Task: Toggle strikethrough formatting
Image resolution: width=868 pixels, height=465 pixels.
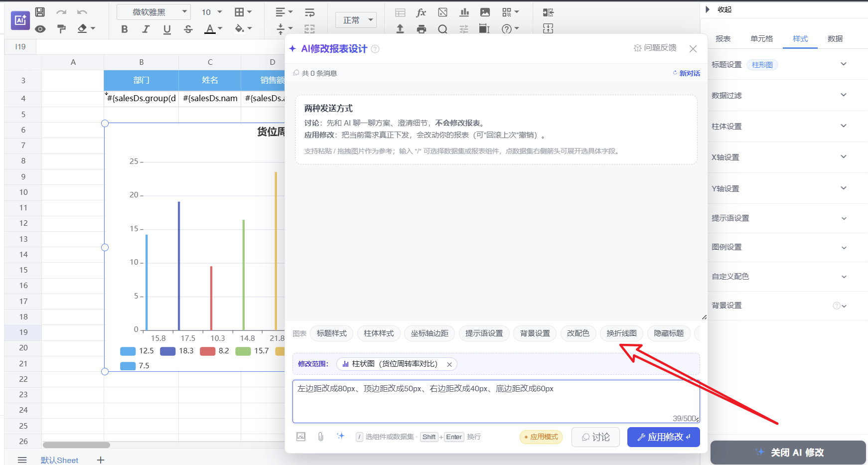Action: (x=188, y=29)
